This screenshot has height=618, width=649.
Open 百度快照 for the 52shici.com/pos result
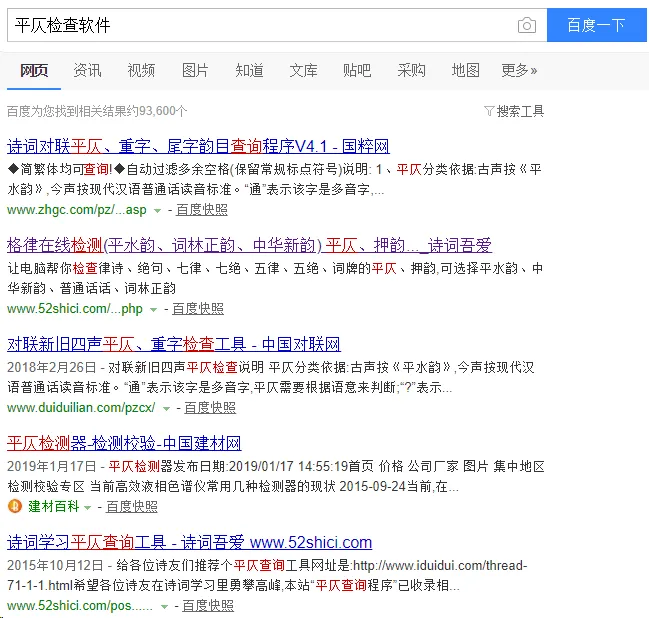click(x=208, y=606)
